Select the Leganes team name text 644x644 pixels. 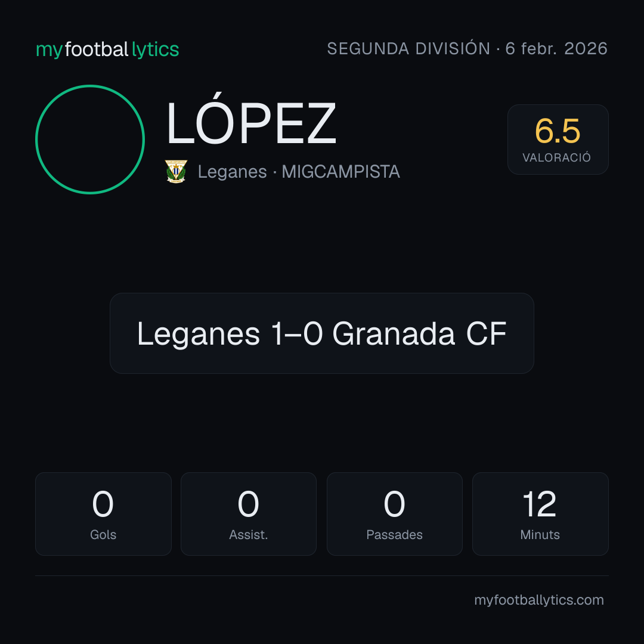point(233,172)
